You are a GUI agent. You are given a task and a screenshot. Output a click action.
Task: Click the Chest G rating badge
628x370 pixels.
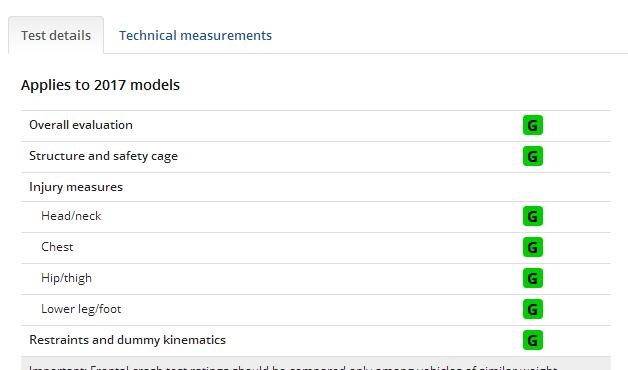tap(533, 247)
